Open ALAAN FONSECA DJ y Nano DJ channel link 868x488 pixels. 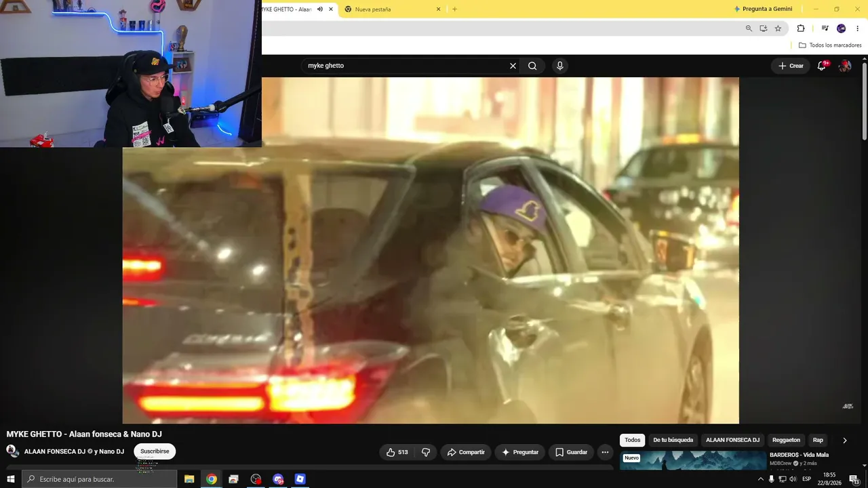[x=74, y=451]
